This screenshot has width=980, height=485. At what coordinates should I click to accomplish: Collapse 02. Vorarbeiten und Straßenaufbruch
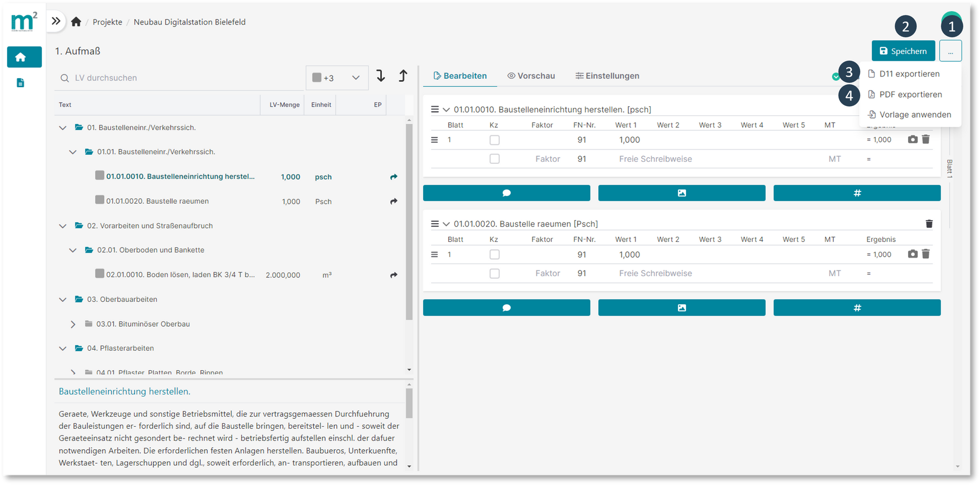(63, 226)
